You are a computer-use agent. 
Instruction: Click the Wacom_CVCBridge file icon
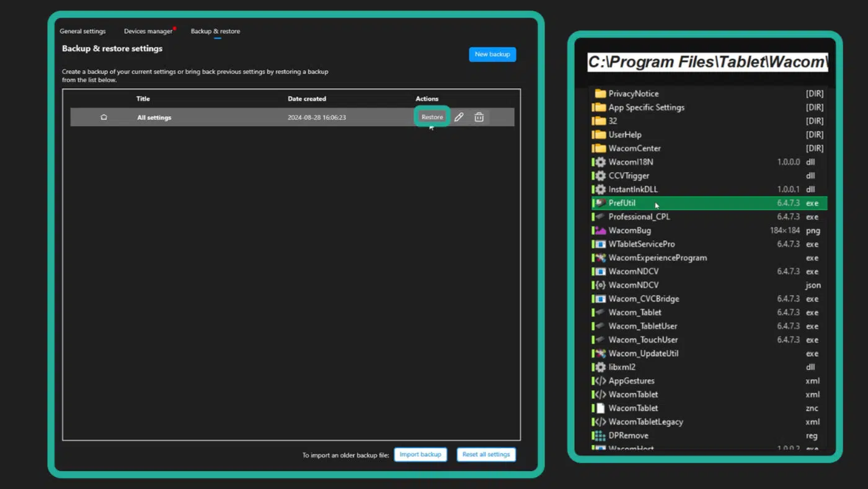coord(600,298)
